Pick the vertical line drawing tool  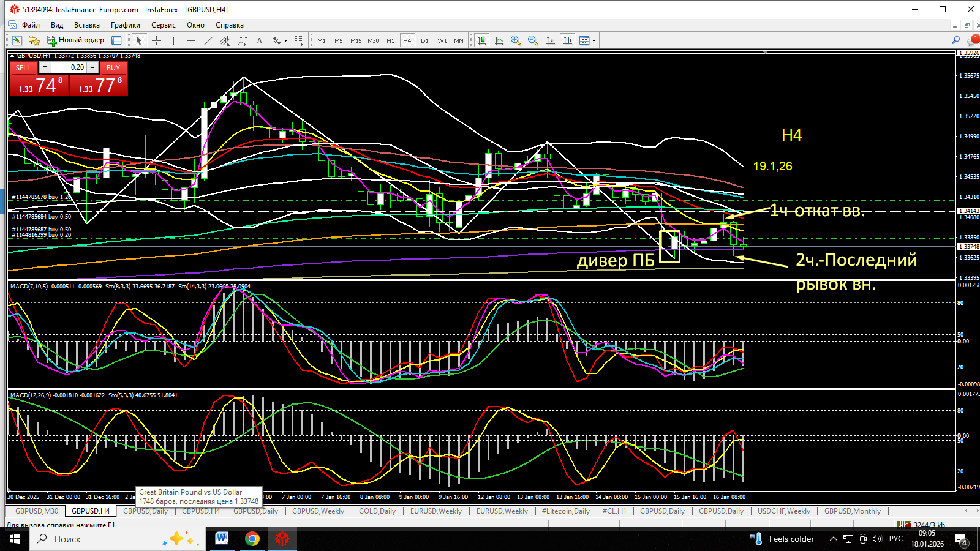coord(173,40)
